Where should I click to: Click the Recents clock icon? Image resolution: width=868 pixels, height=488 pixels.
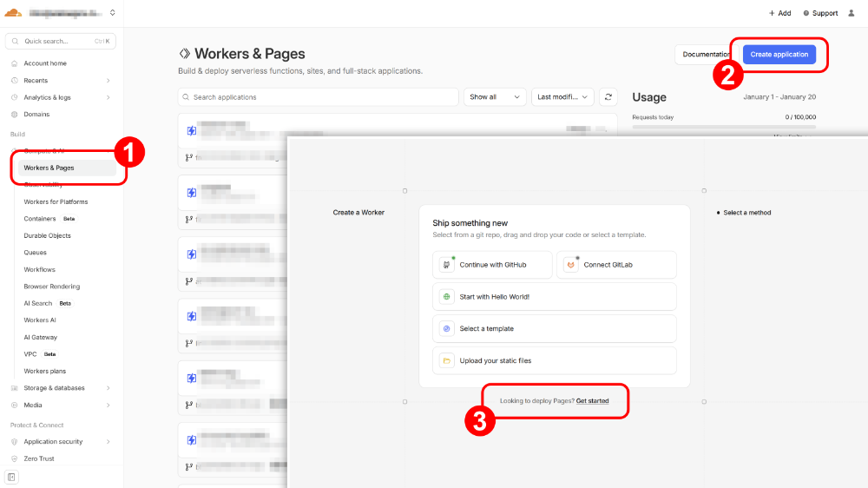click(15, 81)
